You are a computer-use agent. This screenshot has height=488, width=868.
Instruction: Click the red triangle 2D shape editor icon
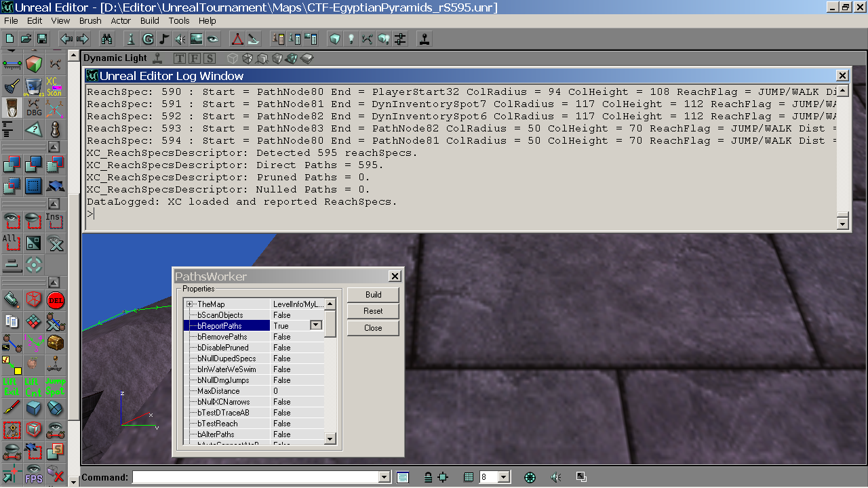point(237,39)
